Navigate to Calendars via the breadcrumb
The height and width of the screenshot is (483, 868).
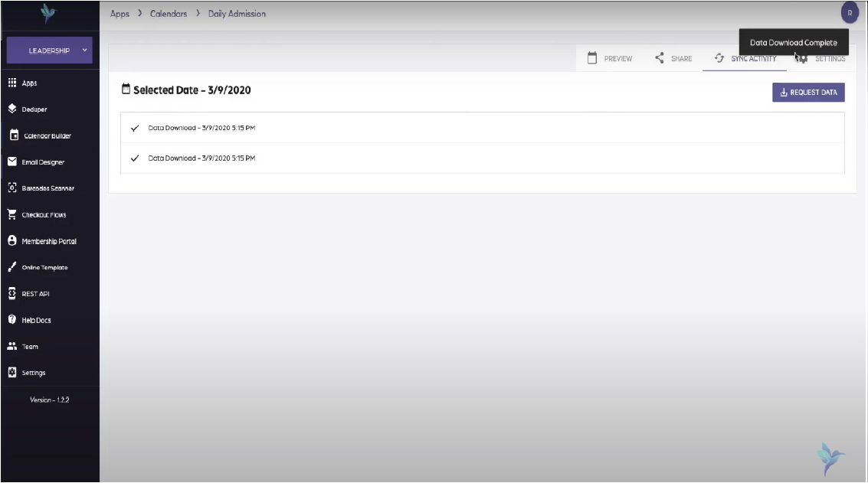tap(169, 13)
